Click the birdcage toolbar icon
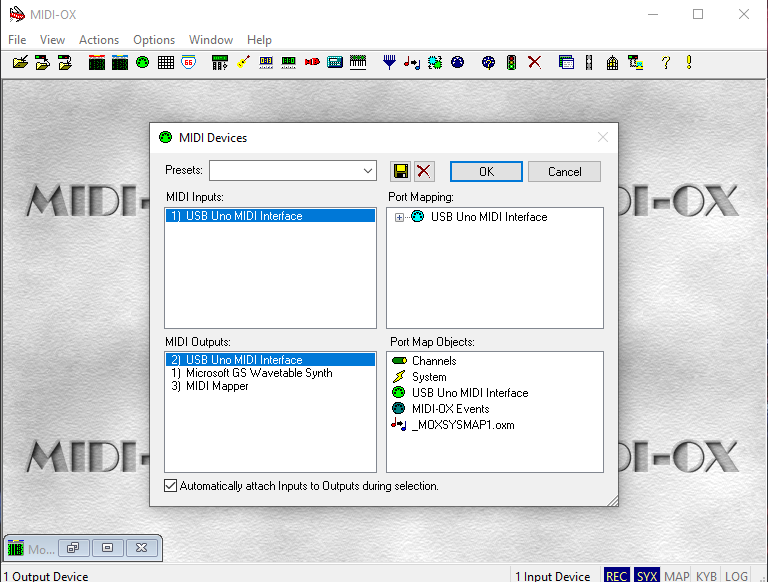768x582 pixels. [x=612, y=63]
